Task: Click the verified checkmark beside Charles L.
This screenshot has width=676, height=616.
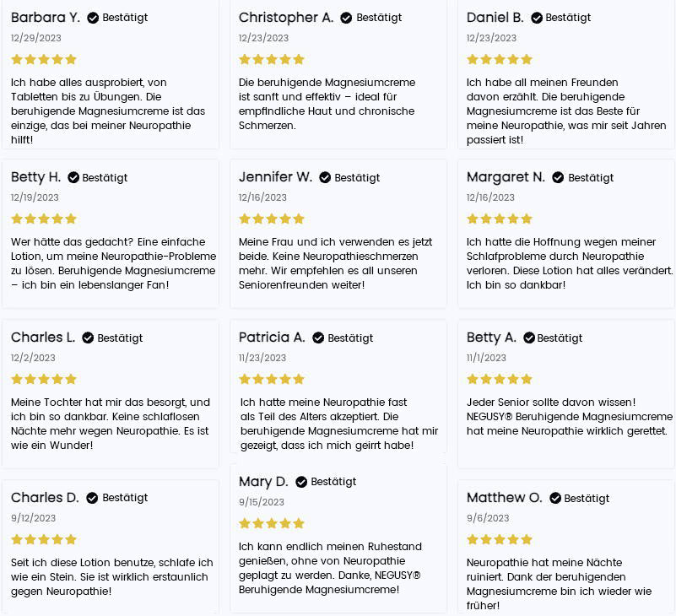Action: (x=88, y=338)
